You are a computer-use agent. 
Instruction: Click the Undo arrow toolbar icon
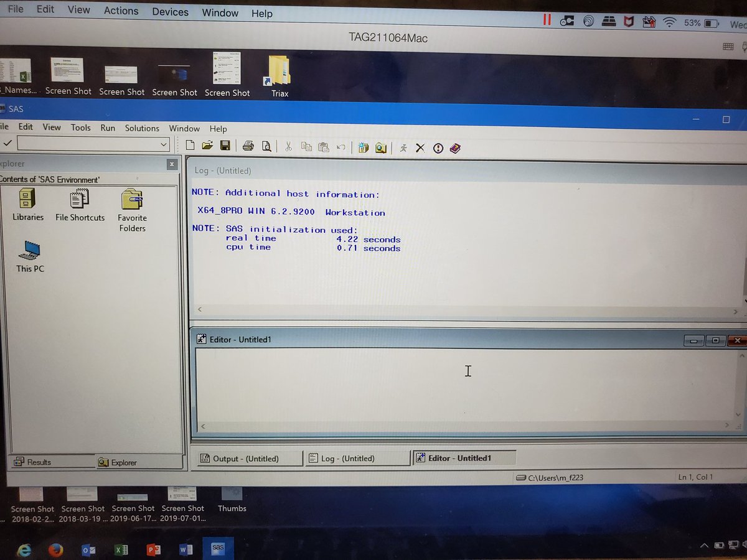pyautogui.click(x=341, y=147)
